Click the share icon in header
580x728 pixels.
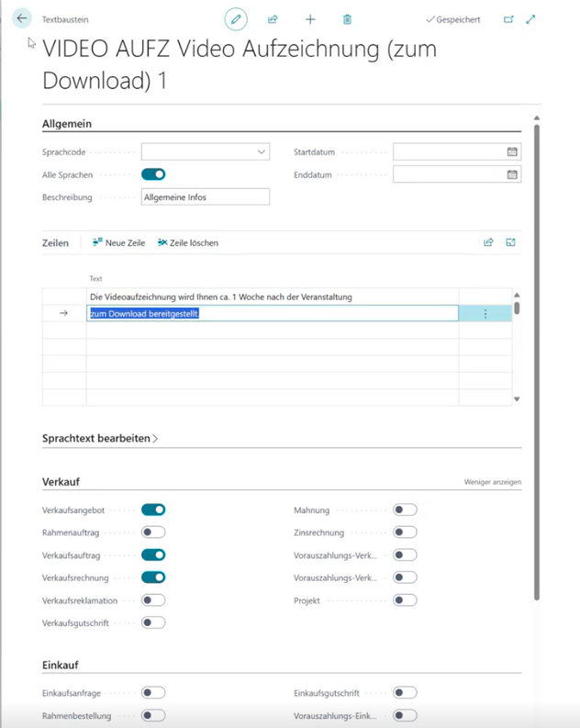coord(273,19)
